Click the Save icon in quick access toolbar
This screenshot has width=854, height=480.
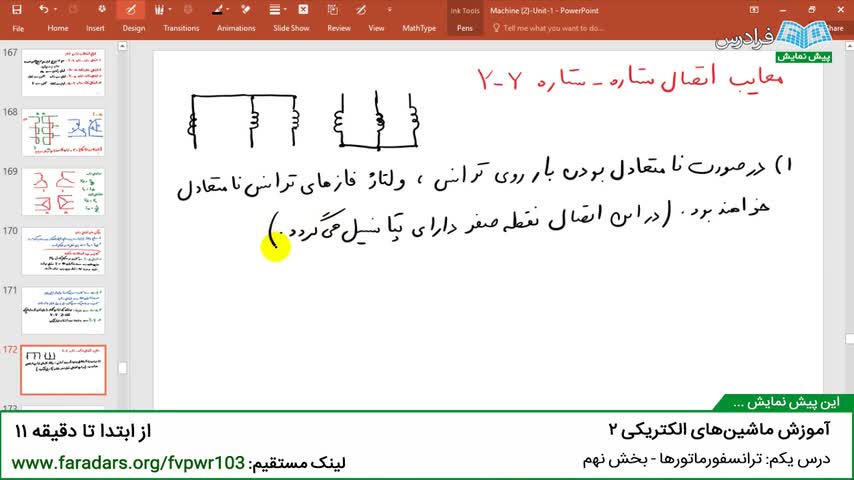17,9
